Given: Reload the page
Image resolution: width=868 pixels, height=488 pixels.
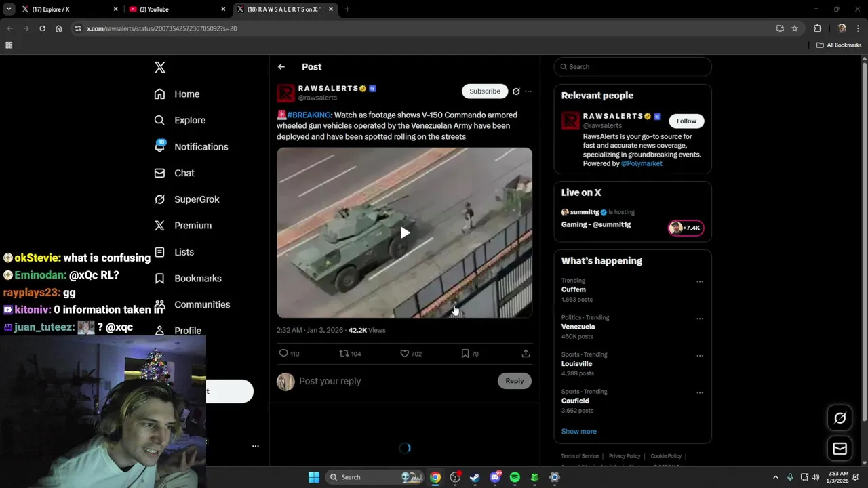Looking at the screenshot, I should pyautogui.click(x=42, y=28).
